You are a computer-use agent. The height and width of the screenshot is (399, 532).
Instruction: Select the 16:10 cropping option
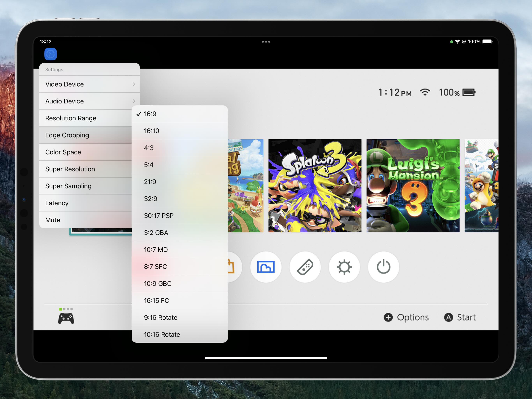[180, 131]
